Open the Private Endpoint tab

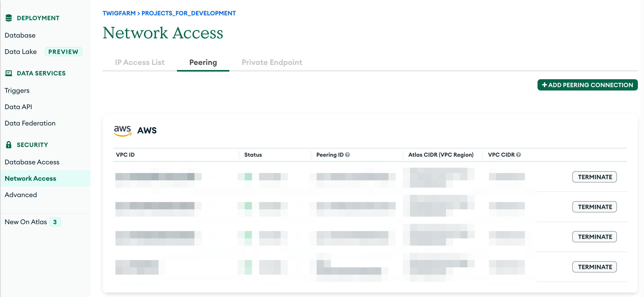click(272, 62)
